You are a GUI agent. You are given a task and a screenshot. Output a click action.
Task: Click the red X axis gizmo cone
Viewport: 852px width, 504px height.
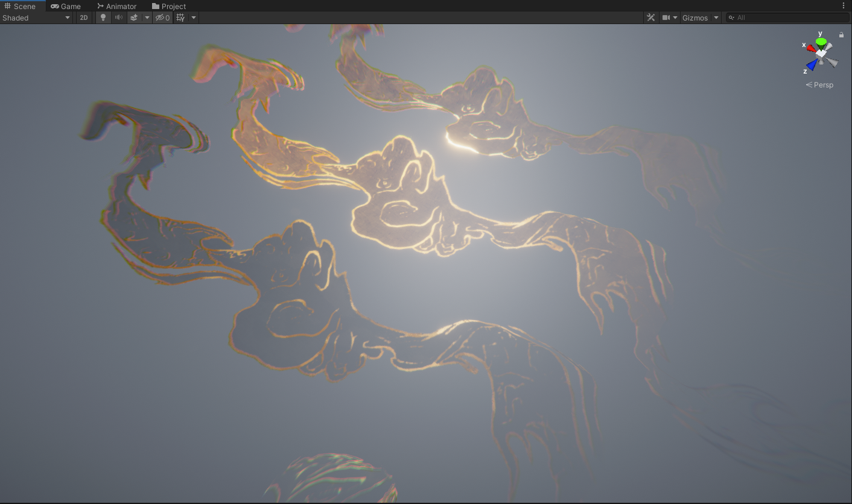pos(810,48)
